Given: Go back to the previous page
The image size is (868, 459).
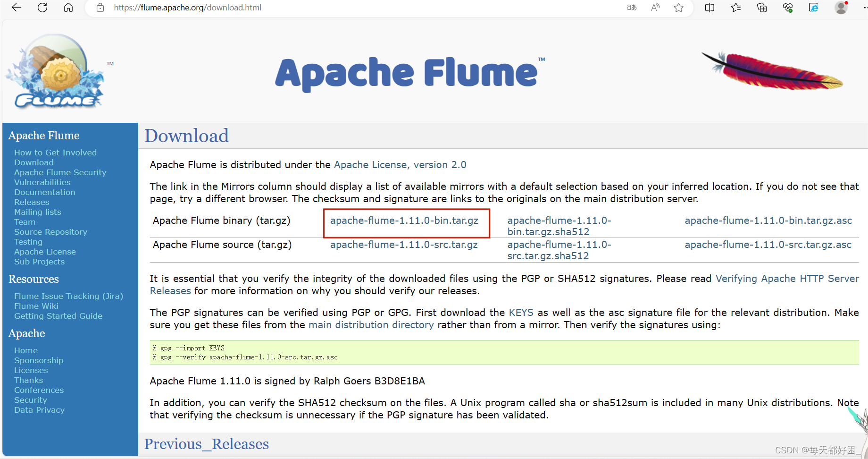Looking at the screenshot, I should 17,8.
